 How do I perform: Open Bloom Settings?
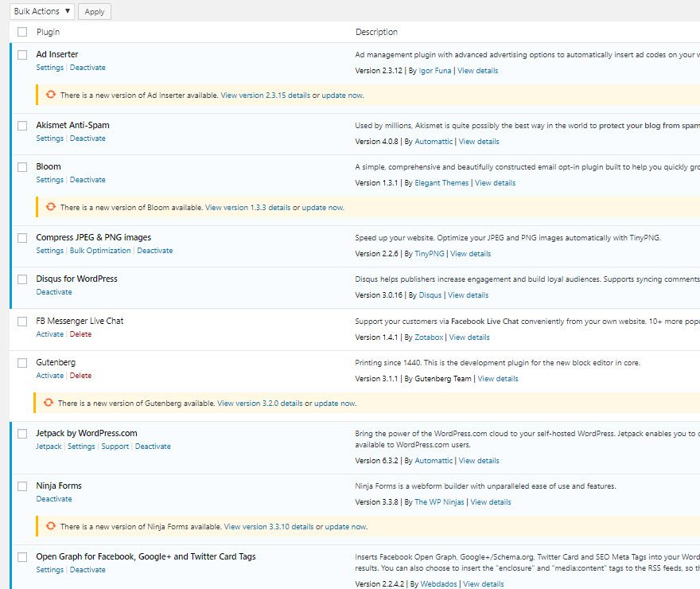point(50,180)
